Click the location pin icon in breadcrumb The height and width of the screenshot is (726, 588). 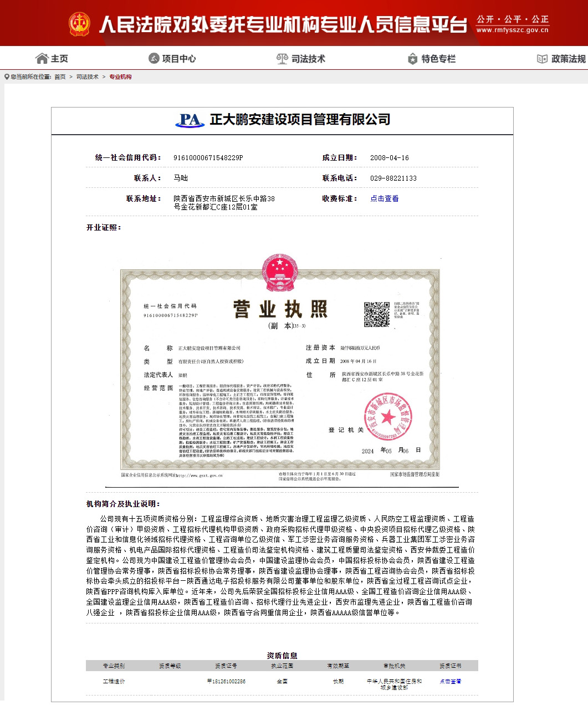coord(7,77)
